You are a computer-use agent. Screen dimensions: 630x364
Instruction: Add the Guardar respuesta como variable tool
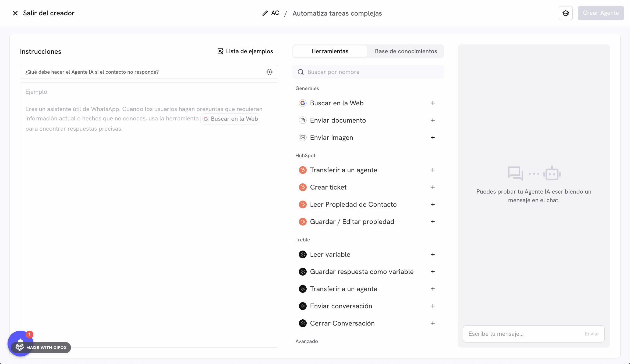[x=433, y=272]
